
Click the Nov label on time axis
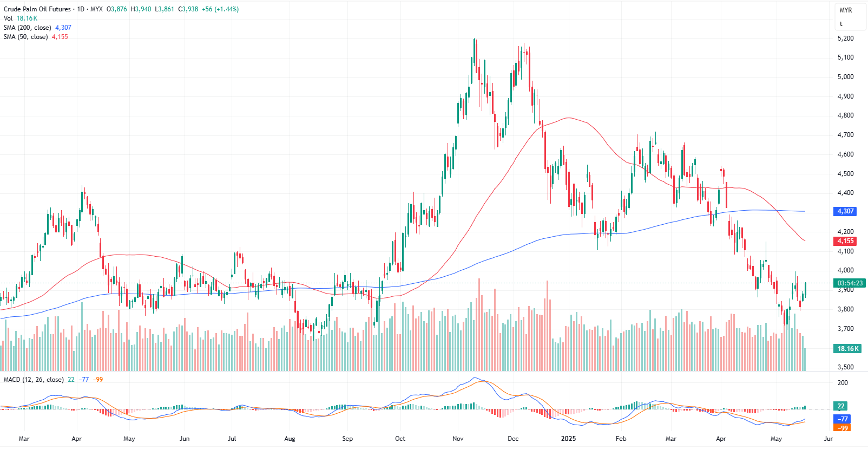point(458,439)
